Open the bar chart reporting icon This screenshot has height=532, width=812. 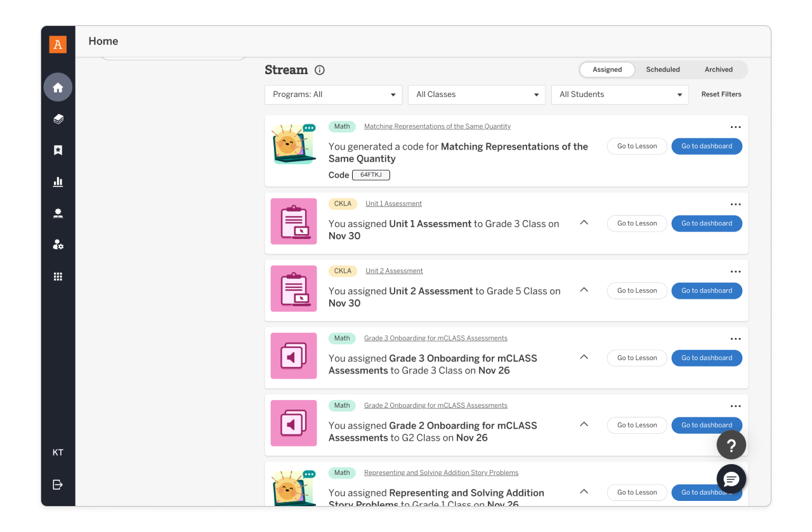tap(58, 182)
